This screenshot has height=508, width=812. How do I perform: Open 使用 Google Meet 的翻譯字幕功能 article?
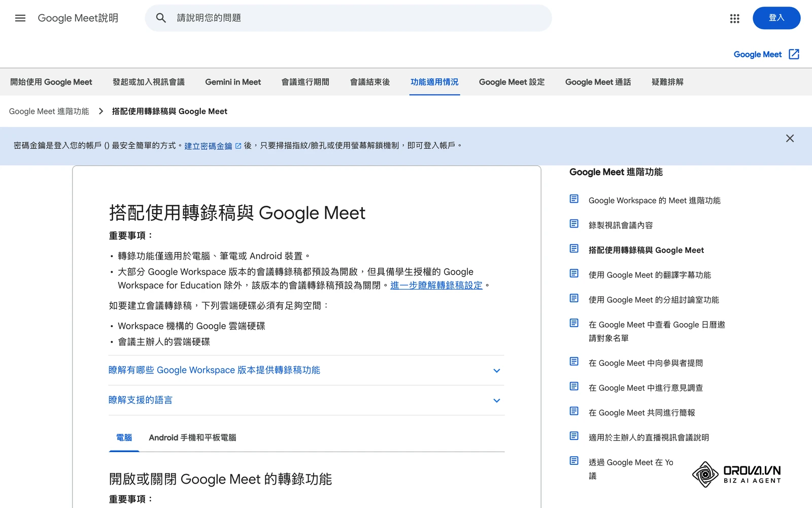point(650,275)
